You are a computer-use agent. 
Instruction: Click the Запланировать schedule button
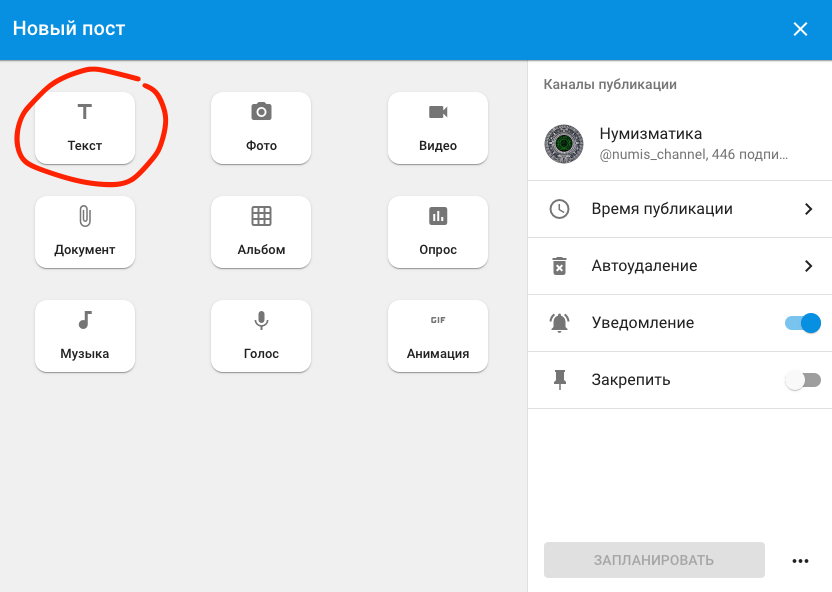(x=654, y=560)
